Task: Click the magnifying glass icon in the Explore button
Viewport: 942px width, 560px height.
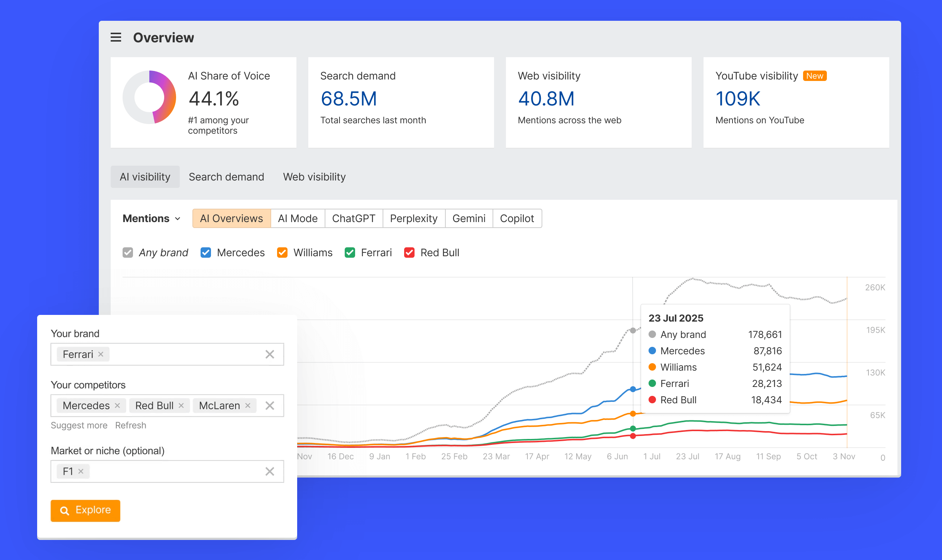Action: click(65, 511)
